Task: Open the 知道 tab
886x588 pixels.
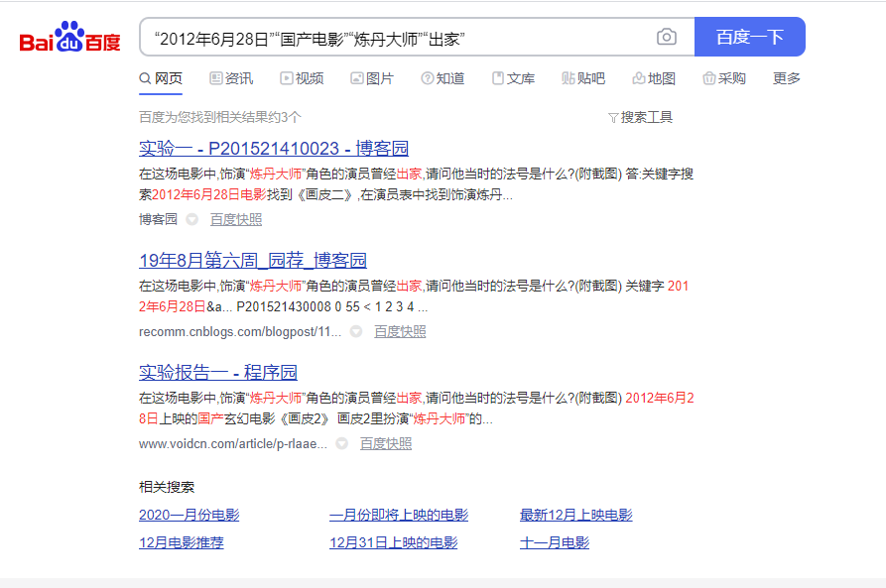Action: [x=443, y=78]
